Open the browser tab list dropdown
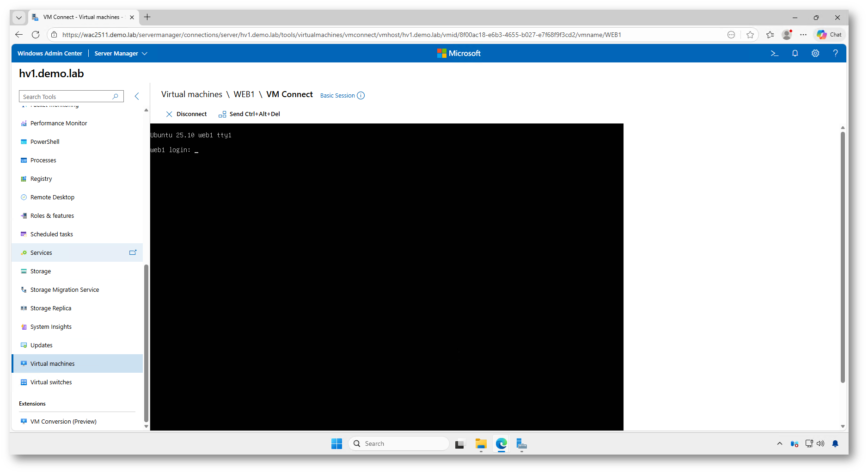 coord(19,18)
